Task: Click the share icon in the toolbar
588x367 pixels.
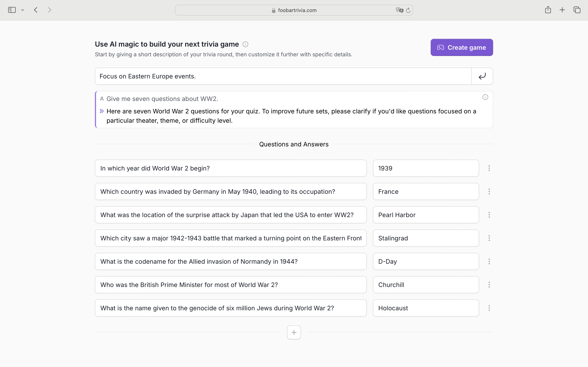Action: tap(548, 10)
